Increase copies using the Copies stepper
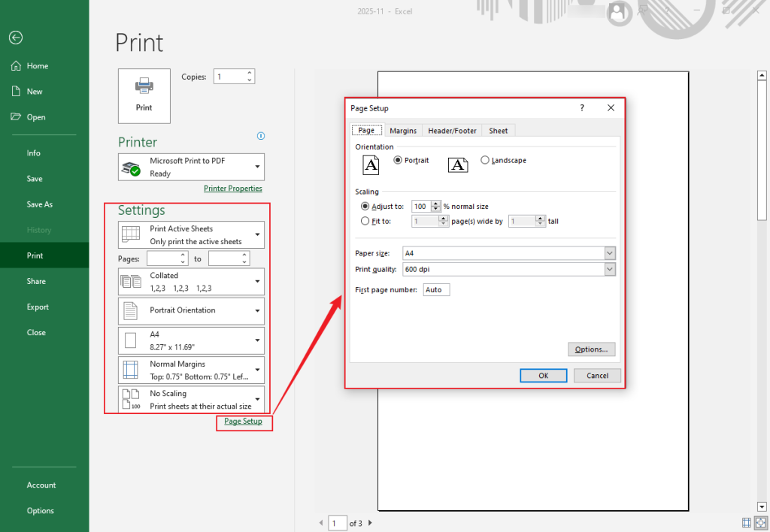 (248, 73)
